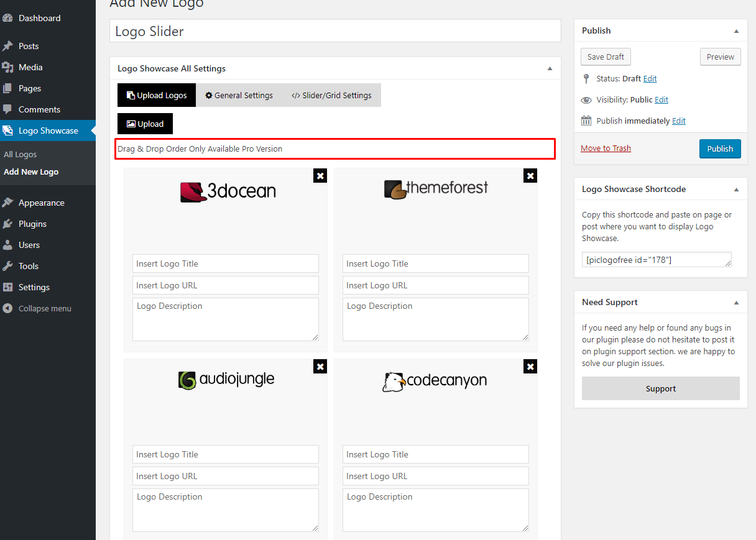Focus audiojungle Insert Logo URL field
This screenshot has height=540, width=756.
[x=226, y=476]
